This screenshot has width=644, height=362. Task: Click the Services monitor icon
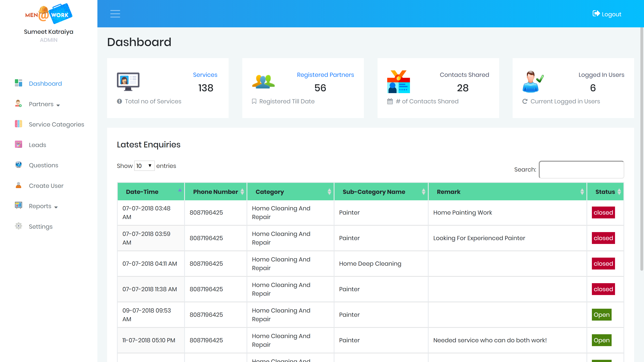click(x=128, y=82)
